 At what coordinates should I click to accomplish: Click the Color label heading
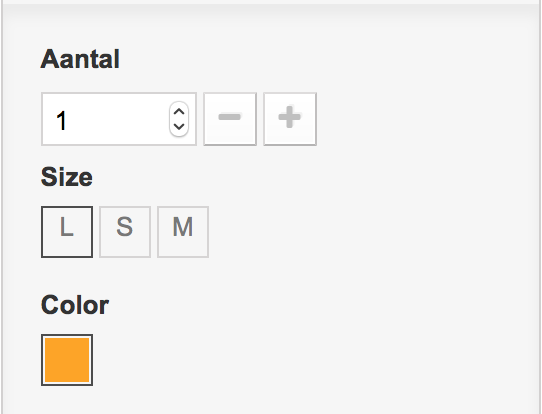click(75, 305)
